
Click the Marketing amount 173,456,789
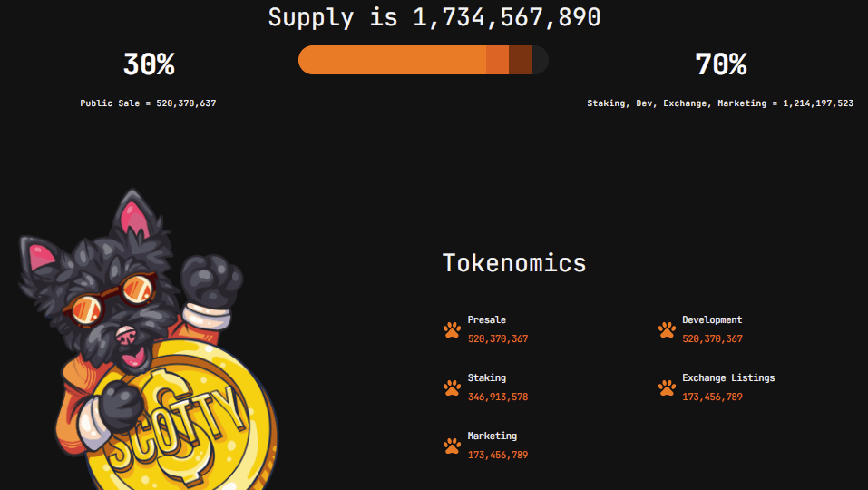click(x=498, y=456)
